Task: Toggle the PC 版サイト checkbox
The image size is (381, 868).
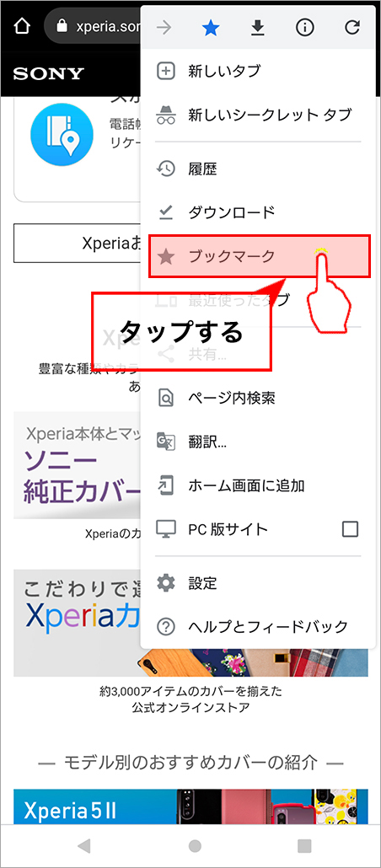Action: click(350, 529)
